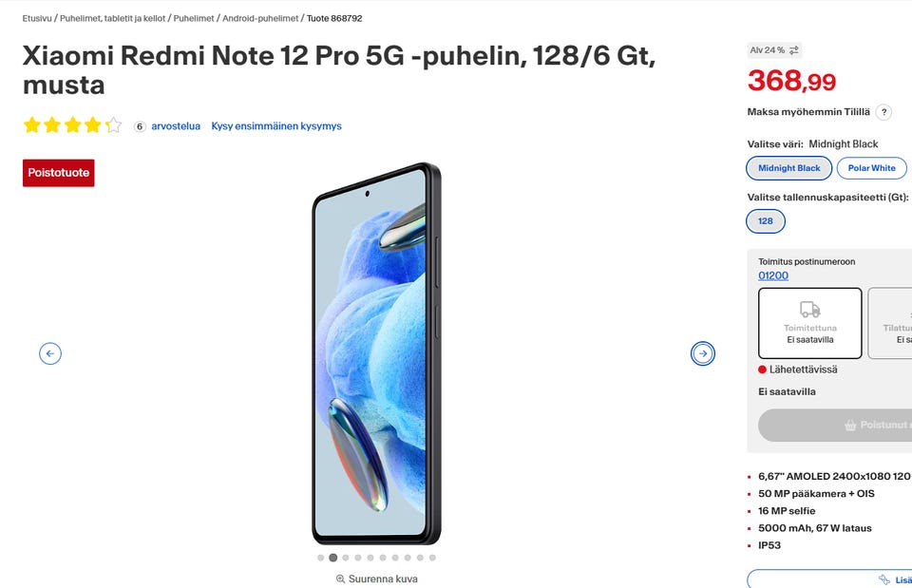Select the Midnight Black color option
This screenshot has height=588, width=912.
(x=788, y=168)
